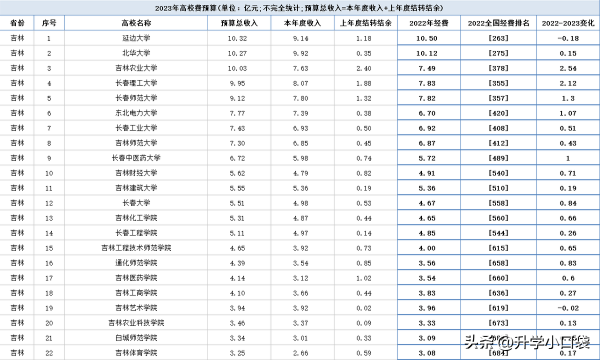Select the national rank 【489】 cell
This screenshot has height=360, width=600.
[499, 158]
